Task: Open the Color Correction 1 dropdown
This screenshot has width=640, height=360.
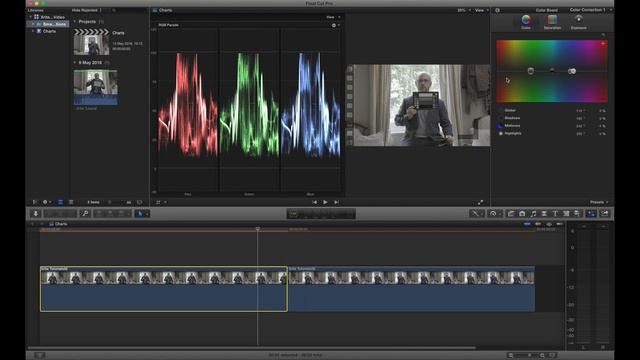Action: pos(591,10)
